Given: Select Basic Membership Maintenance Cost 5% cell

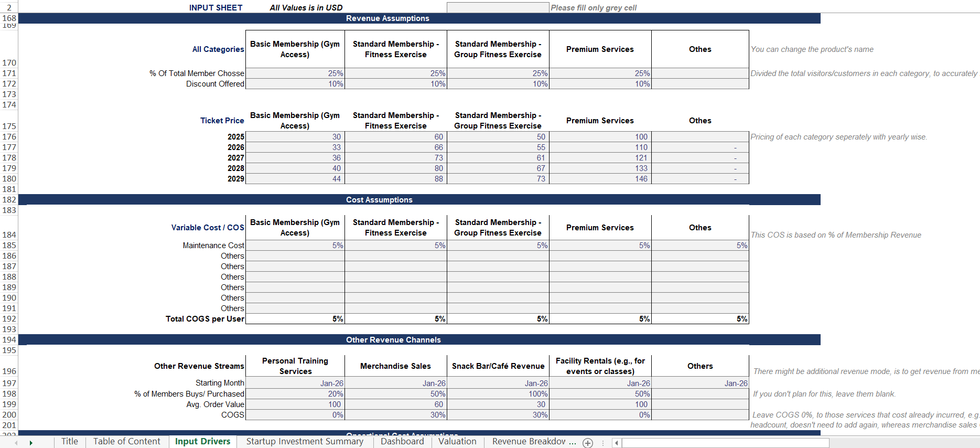Looking at the screenshot, I should 295,246.
